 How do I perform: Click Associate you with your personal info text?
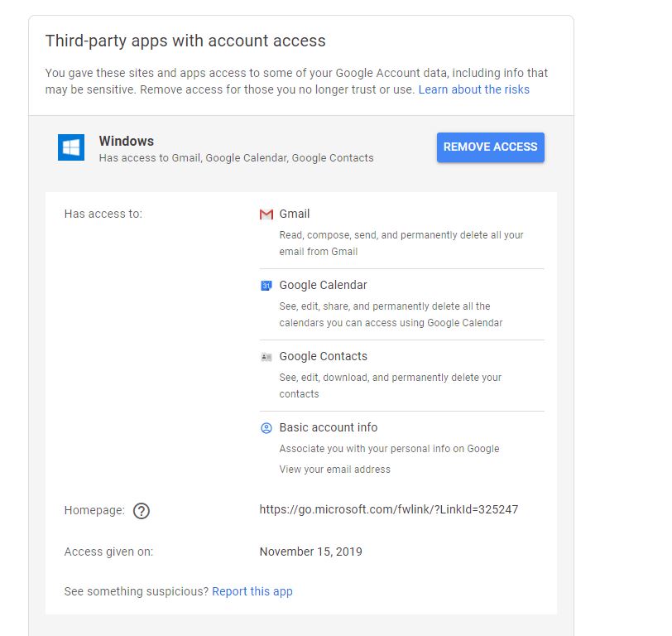pyautogui.click(x=389, y=449)
